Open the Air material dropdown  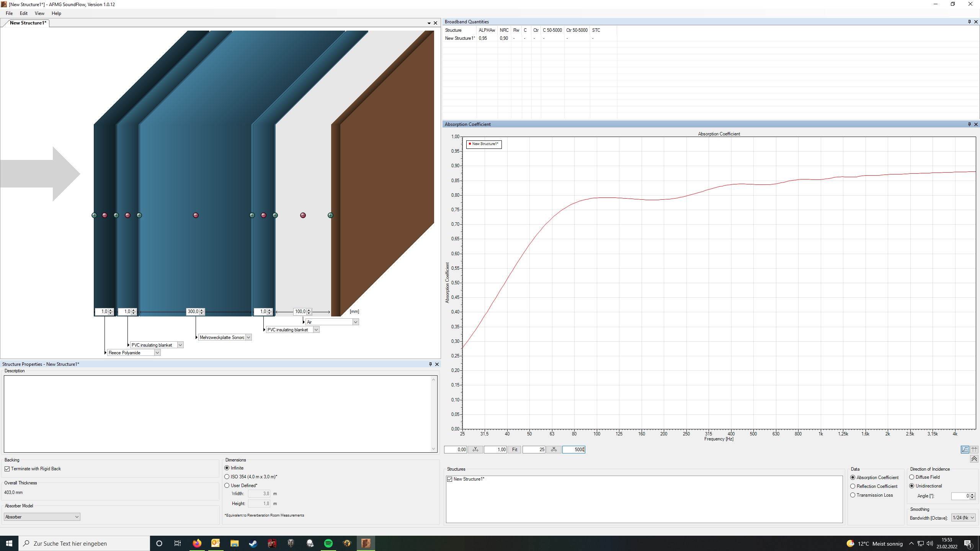coord(355,322)
